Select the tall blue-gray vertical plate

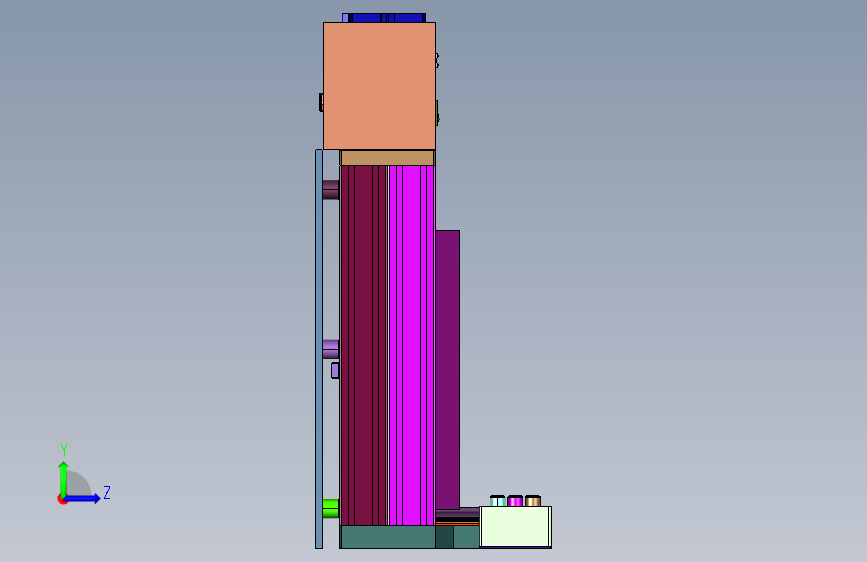[x=319, y=349]
